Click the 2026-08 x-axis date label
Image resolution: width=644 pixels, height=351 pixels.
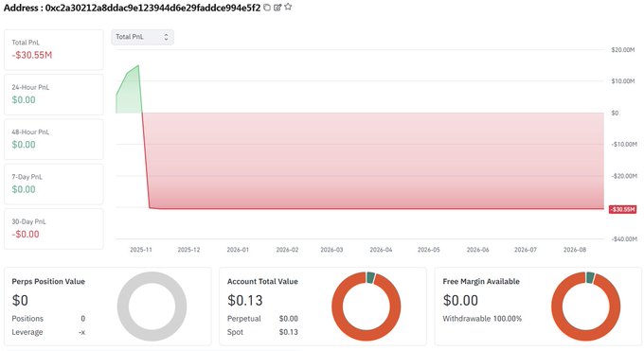575,250
